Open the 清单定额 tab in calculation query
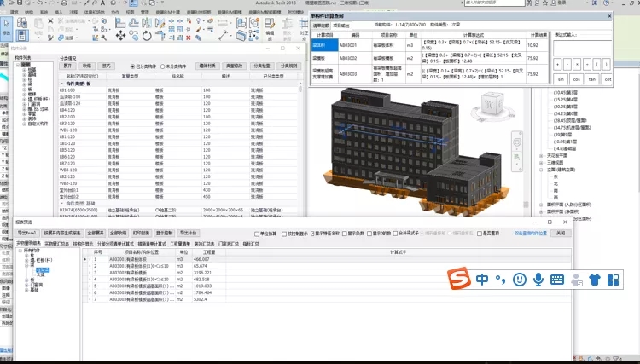 tap(321, 26)
